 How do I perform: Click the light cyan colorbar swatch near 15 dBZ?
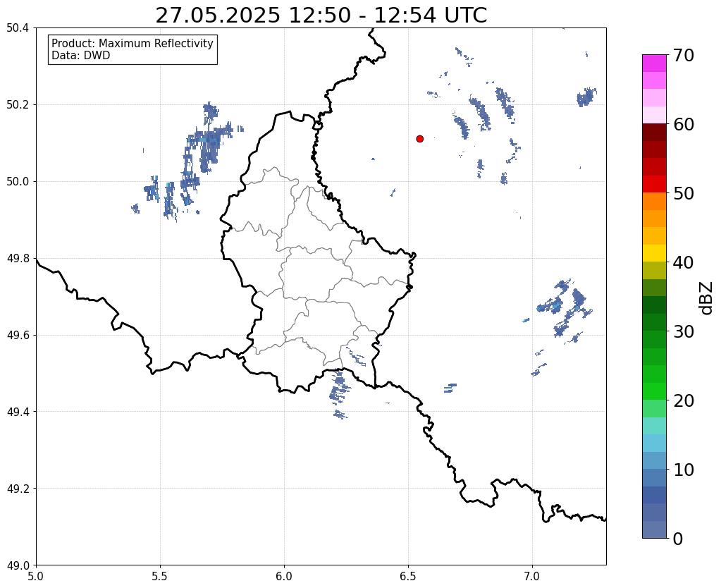point(654,426)
